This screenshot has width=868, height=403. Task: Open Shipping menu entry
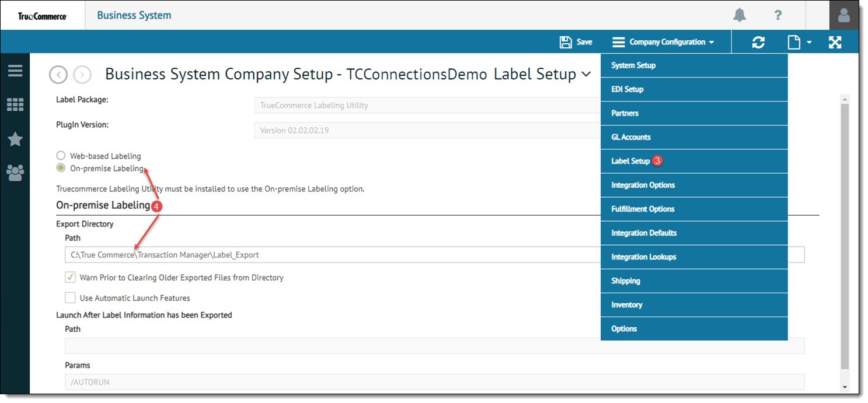click(694, 281)
